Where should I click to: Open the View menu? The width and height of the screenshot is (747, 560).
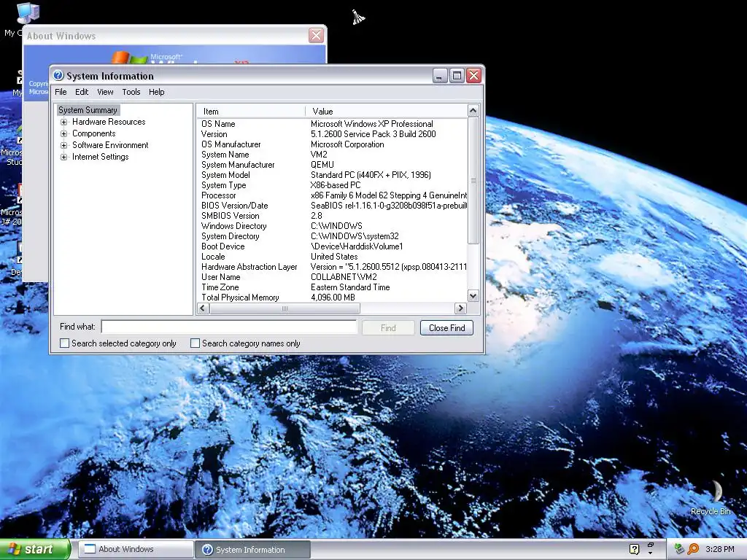point(105,92)
